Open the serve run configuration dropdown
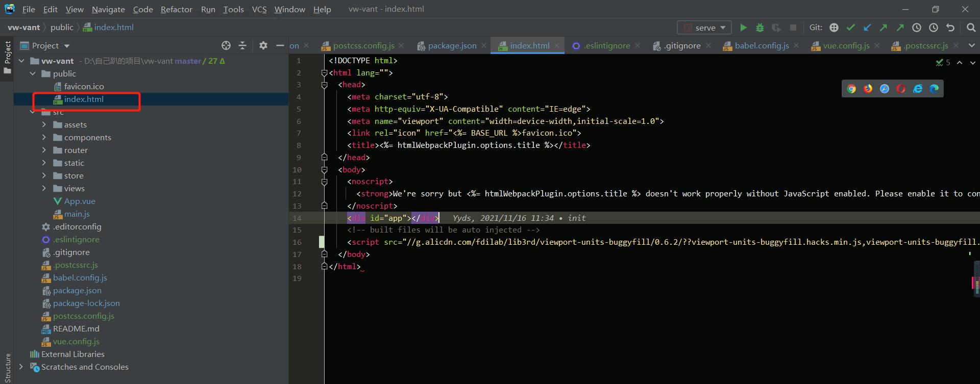Screen dimensions: 980x384 click(x=704, y=28)
